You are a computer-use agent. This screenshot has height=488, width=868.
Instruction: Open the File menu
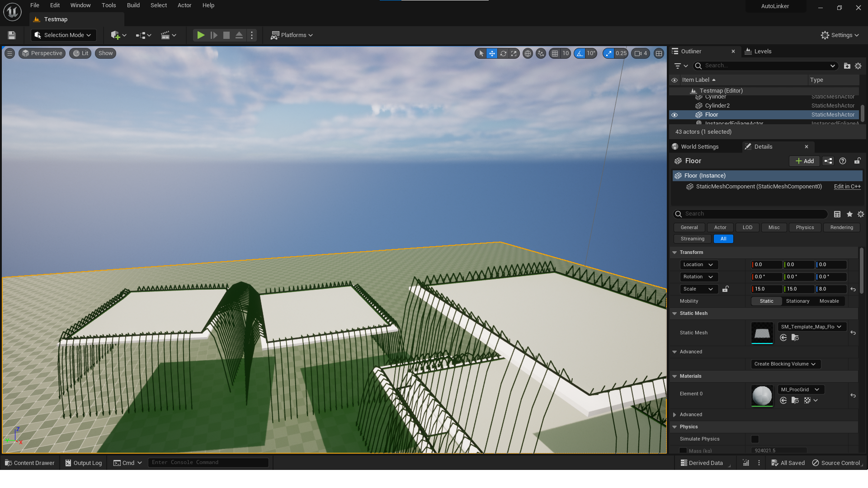(35, 5)
